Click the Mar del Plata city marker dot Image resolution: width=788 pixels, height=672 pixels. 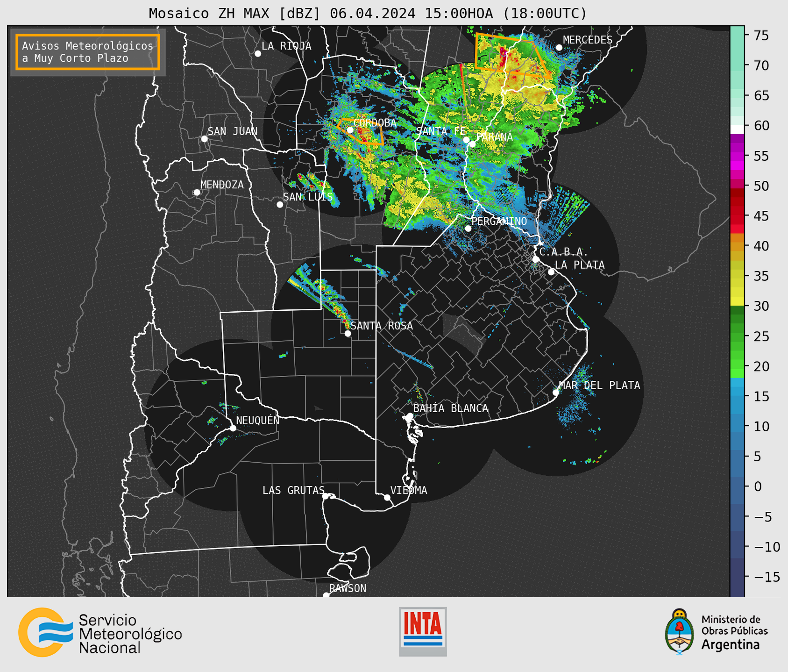click(x=555, y=393)
